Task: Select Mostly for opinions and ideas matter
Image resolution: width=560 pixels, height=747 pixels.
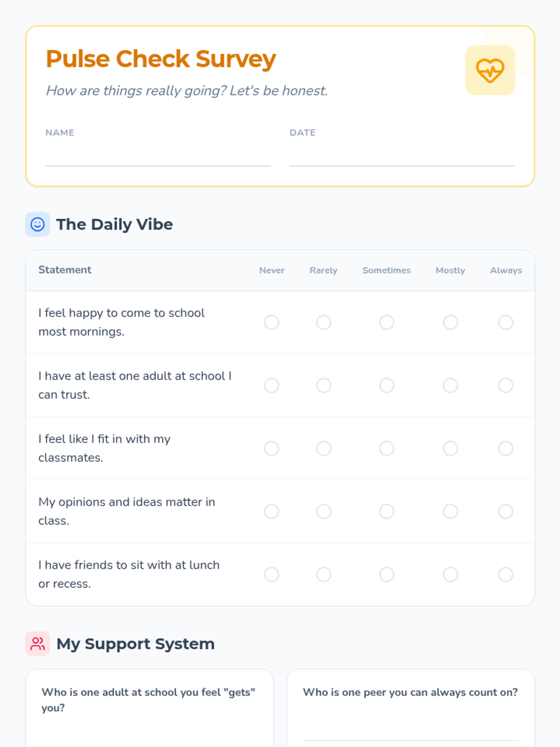Action: 450,511
